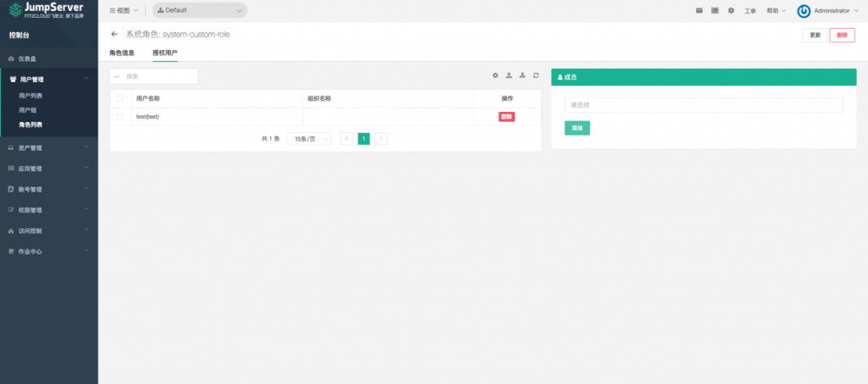This screenshot has width=868, height=384.
Task: Go to previous page arrow
Action: (347, 139)
